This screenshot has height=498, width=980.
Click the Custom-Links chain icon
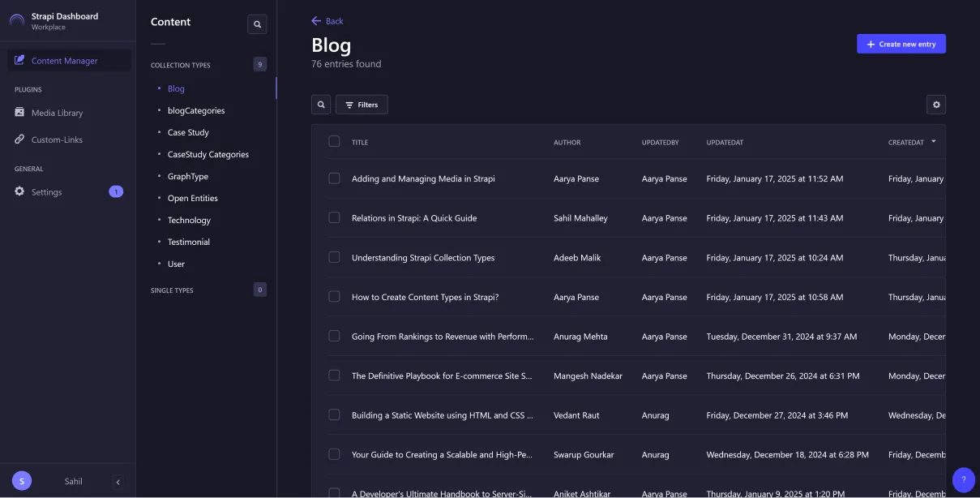click(19, 140)
